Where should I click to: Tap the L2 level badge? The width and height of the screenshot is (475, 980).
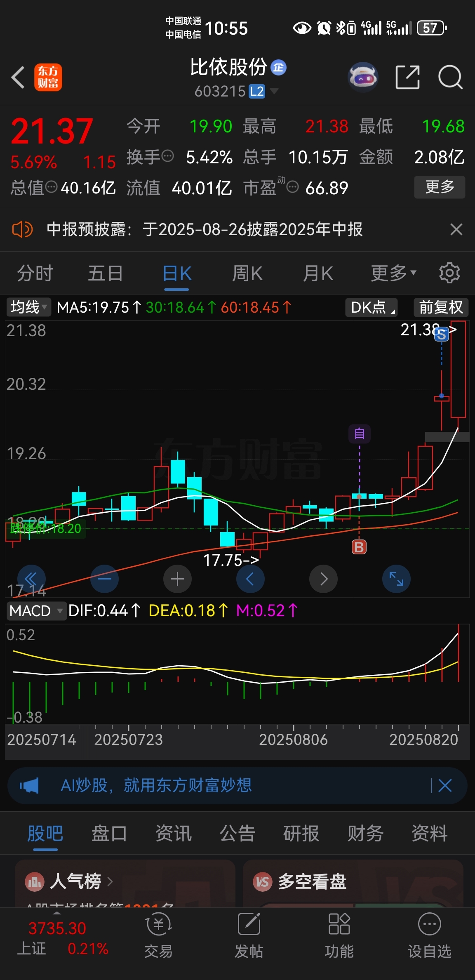(257, 91)
